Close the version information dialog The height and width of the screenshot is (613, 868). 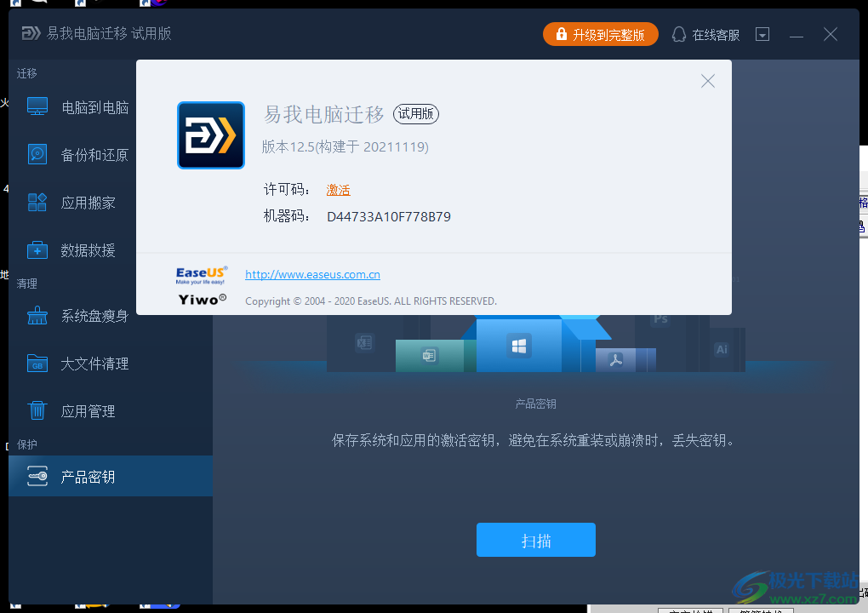tap(707, 81)
